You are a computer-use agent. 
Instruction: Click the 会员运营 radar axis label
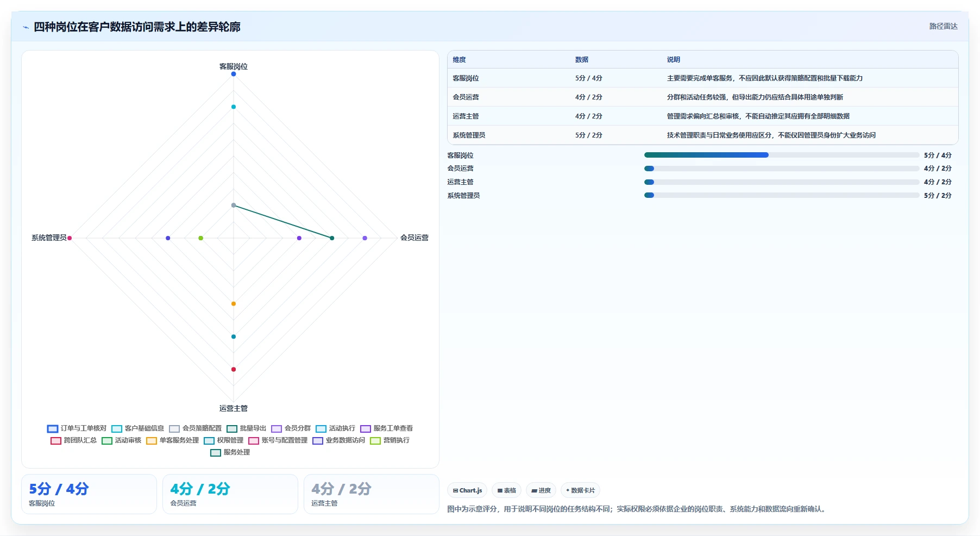click(414, 238)
